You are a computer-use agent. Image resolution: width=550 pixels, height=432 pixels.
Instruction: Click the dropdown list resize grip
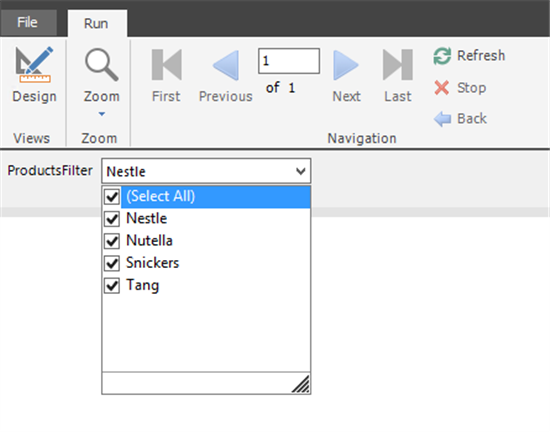coord(301,384)
